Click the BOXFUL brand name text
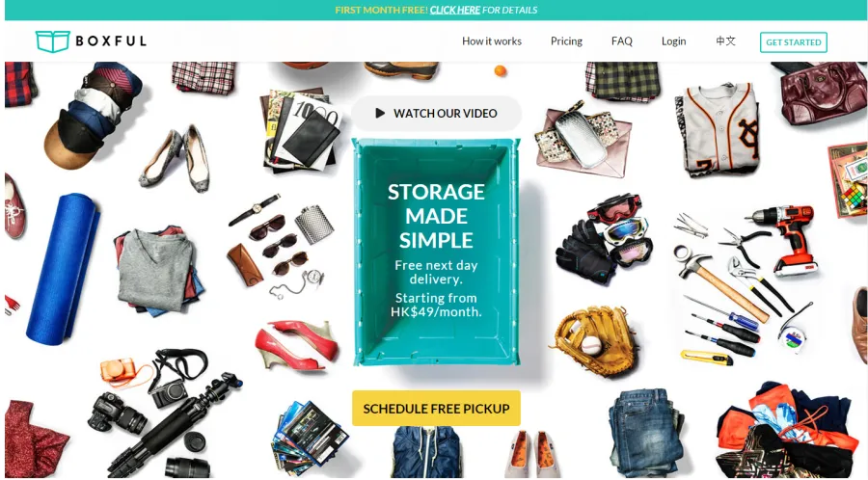This screenshot has width=868, height=480. [111, 41]
